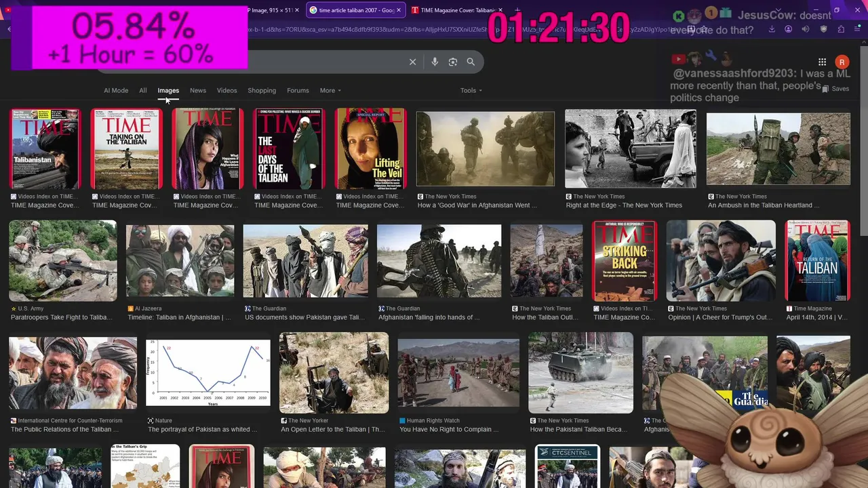This screenshot has height=488, width=868.
Task: Close the "TIME Magazine Cover" browser tab
Action: pyautogui.click(x=500, y=10)
